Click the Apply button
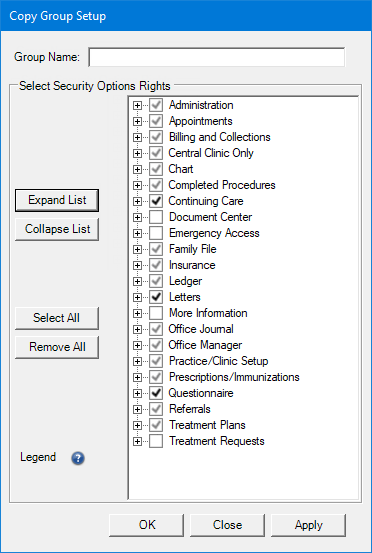372x553 pixels. pos(309,525)
